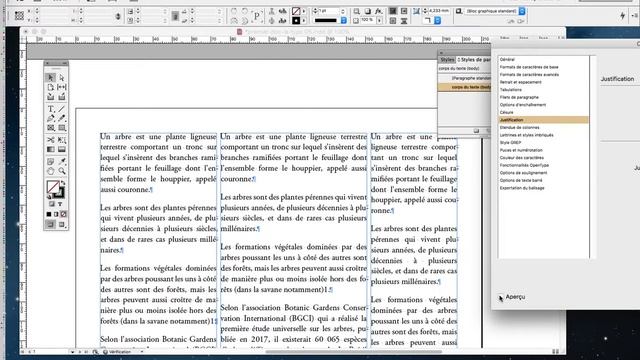The height and width of the screenshot is (360, 640).
Task: Select 'Retrait et espacement' category
Action: tap(521, 82)
